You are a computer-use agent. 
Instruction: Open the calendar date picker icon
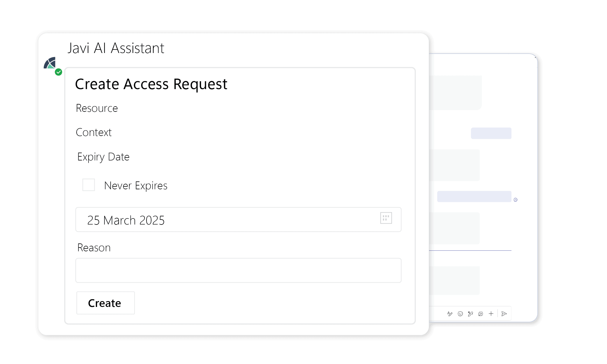(x=386, y=218)
